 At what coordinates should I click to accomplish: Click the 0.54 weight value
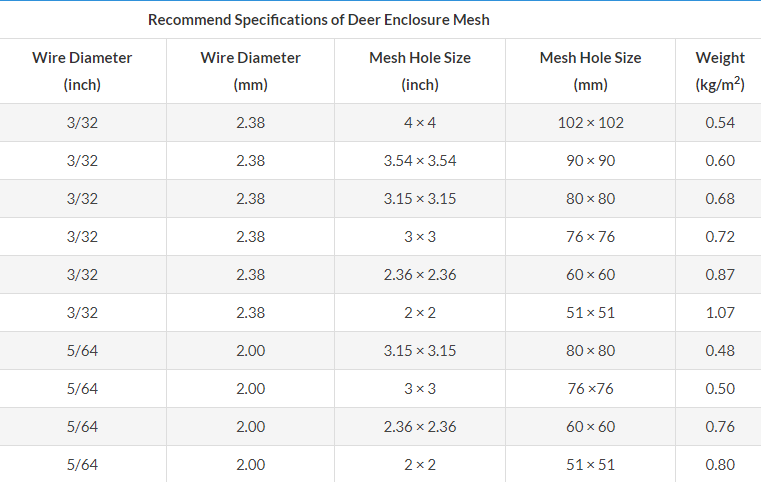click(720, 123)
